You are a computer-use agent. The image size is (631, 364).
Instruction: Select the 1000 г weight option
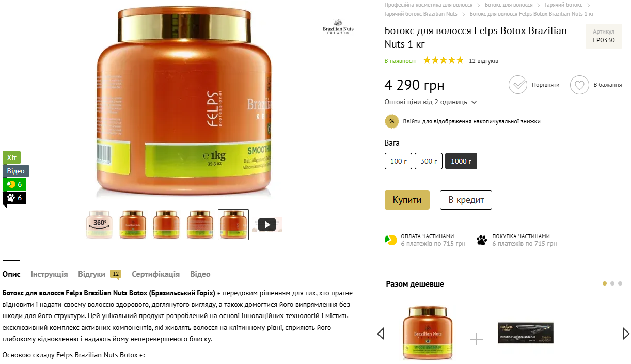click(x=461, y=161)
